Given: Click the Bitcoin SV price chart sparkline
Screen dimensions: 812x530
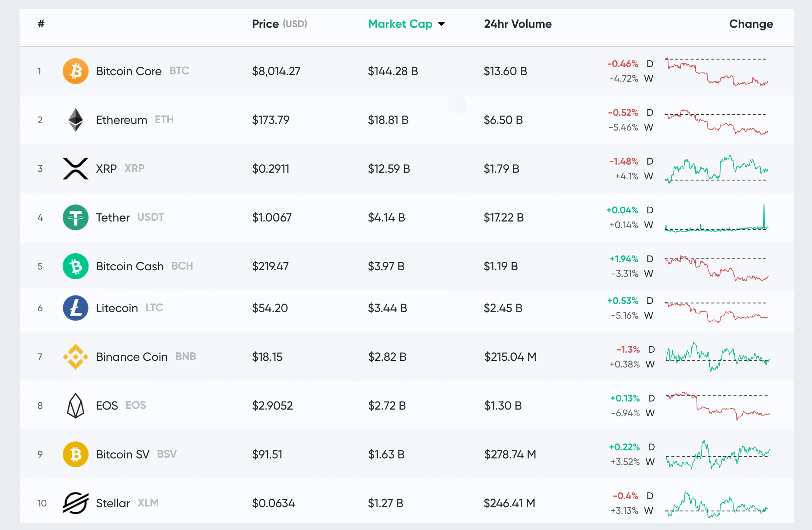Looking at the screenshot, I should click(718, 454).
